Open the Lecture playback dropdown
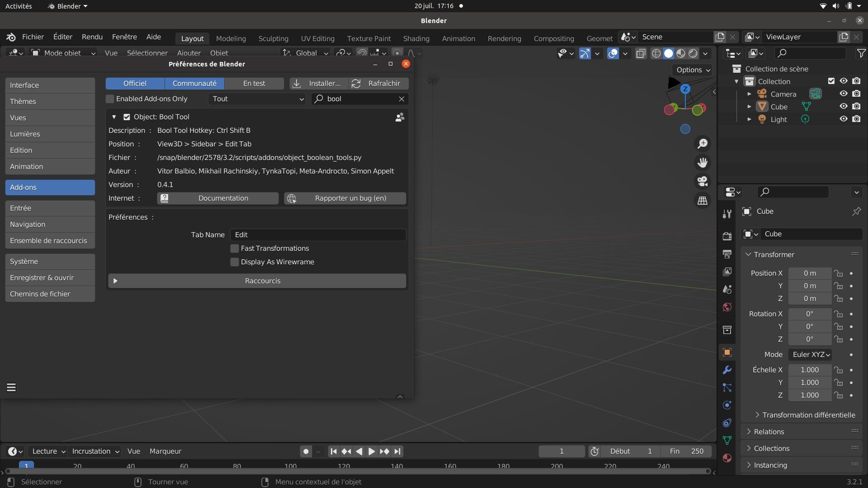 tap(48, 451)
